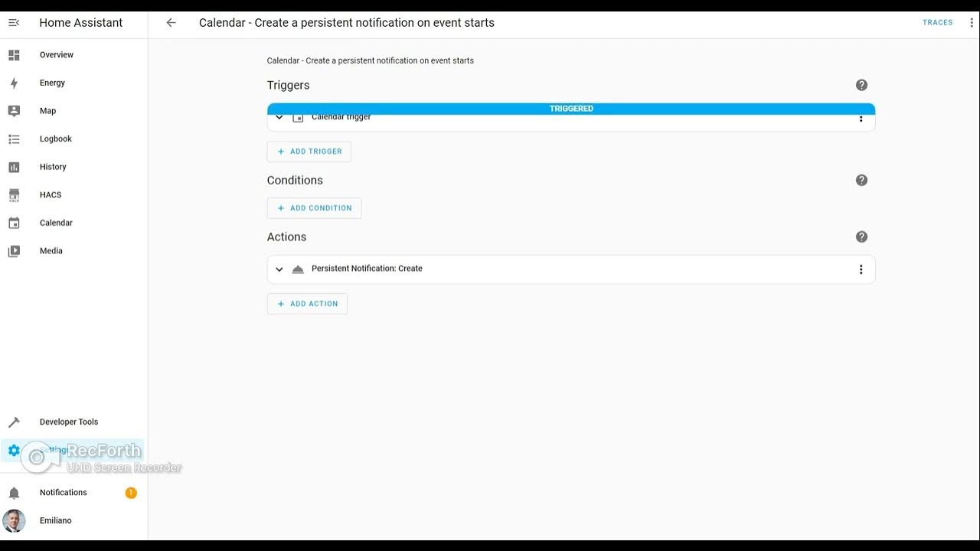980x551 pixels.
Task: Click the Calendar trigger label
Action: click(x=341, y=117)
